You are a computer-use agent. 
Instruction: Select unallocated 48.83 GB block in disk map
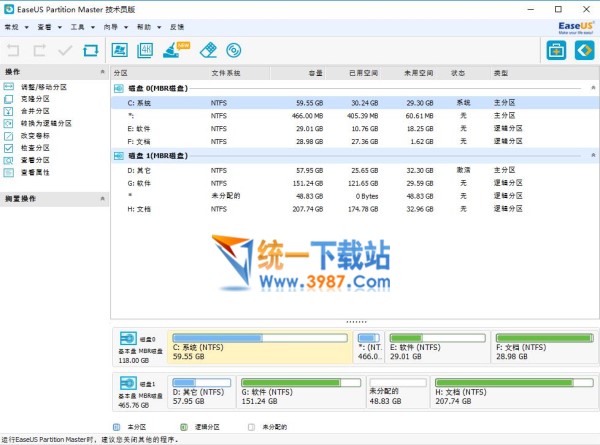[x=398, y=392]
